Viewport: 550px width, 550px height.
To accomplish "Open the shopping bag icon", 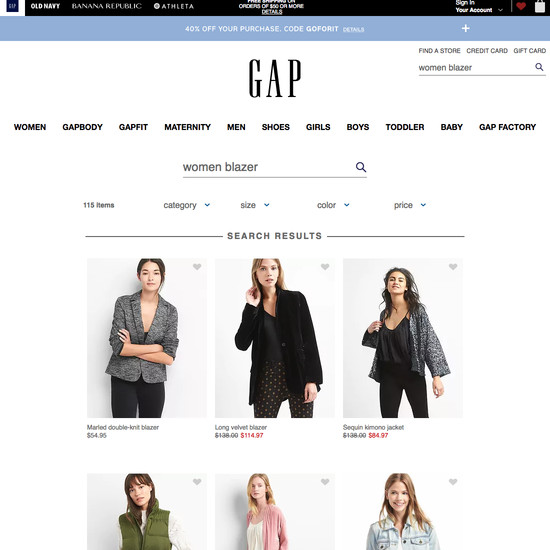I will pos(540,6).
